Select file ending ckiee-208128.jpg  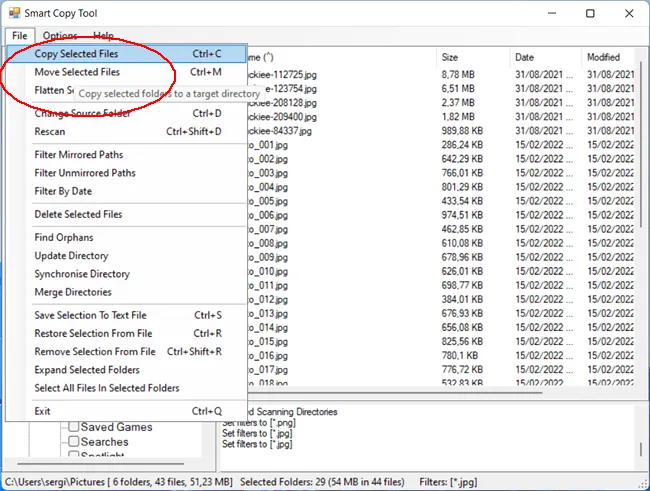point(282,103)
